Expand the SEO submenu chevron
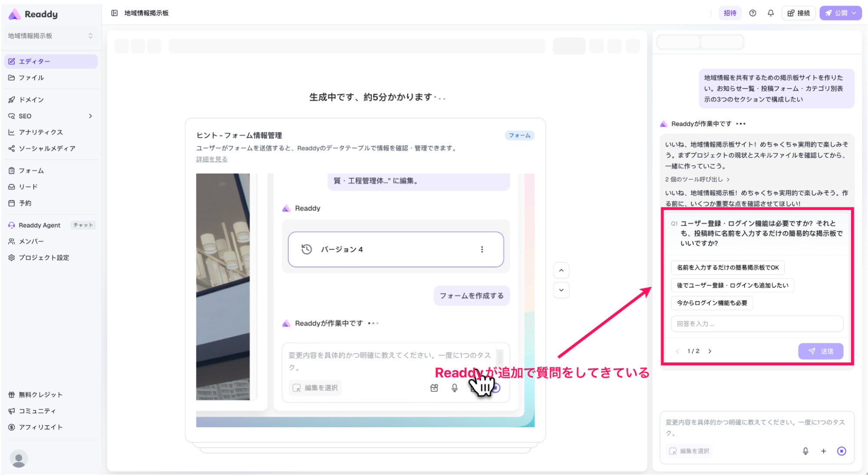Image resolution: width=868 pixels, height=475 pixels. [90, 116]
